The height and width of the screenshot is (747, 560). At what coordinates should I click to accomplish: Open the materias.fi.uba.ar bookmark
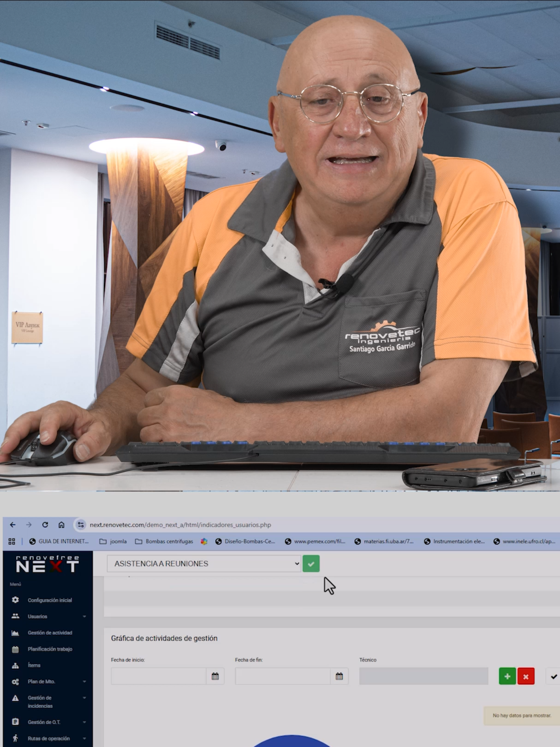pyautogui.click(x=384, y=541)
